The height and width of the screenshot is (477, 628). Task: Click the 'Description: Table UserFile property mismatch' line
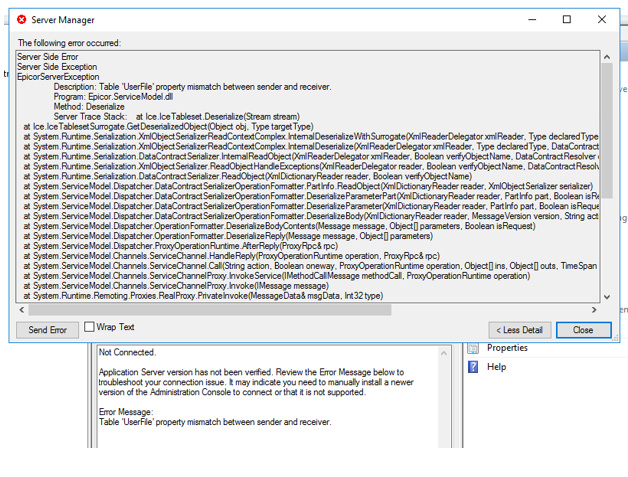[x=192, y=87]
